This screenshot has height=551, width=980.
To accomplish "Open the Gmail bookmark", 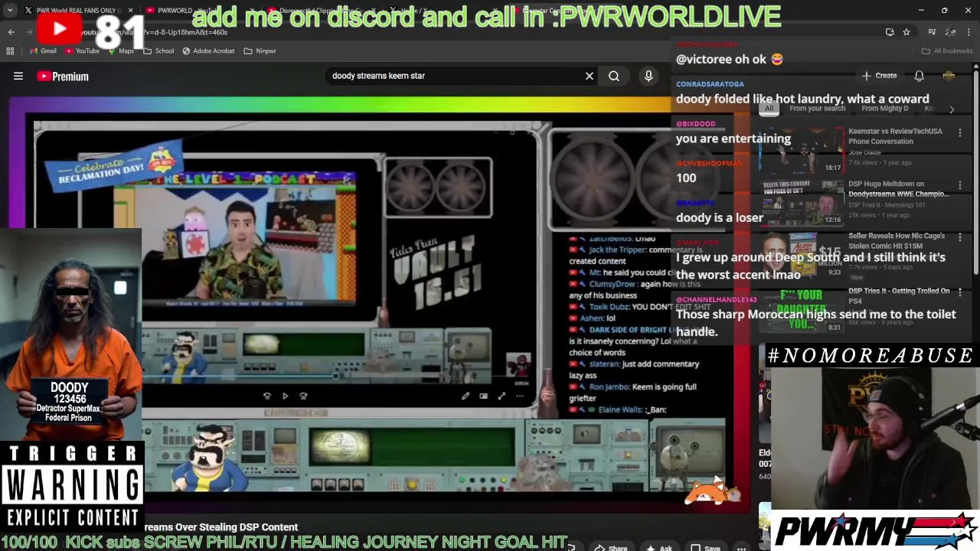I will click(43, 51).
